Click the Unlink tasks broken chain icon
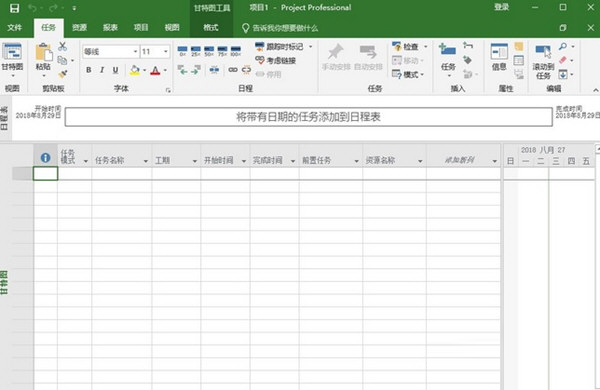The height and width of the screenshot is (390, 600). [x=246, y=70]
